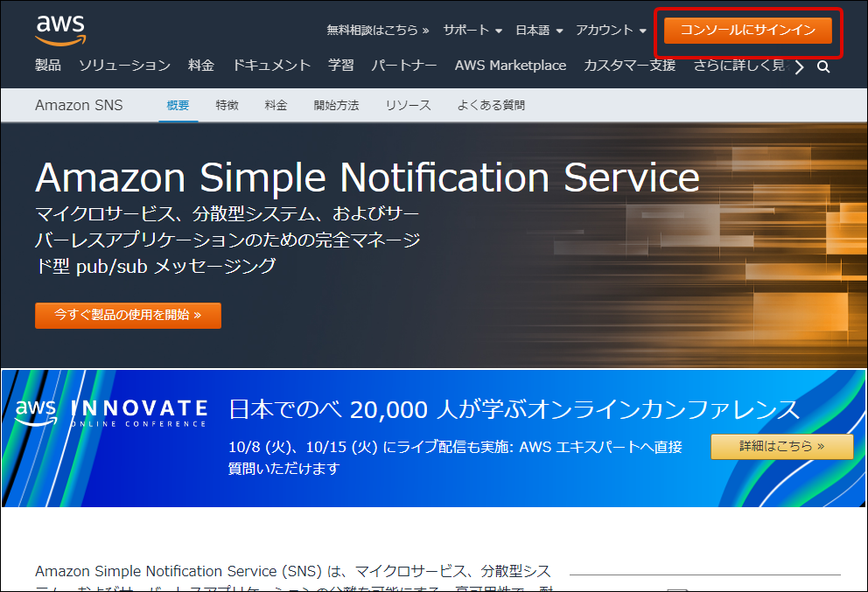Click Amazon Simple Notification Service heading
Screen dimensions: 868x592
coord(367,178)
